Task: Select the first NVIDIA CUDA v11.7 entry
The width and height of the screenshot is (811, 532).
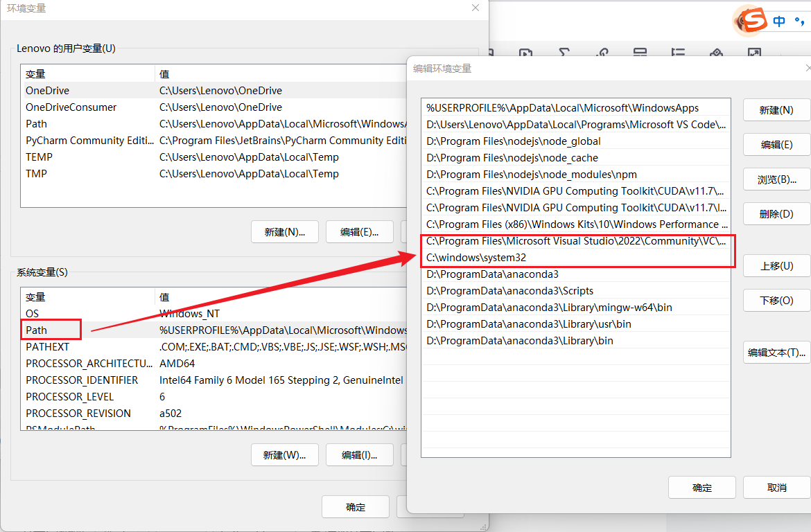Action: coord(575,190)
